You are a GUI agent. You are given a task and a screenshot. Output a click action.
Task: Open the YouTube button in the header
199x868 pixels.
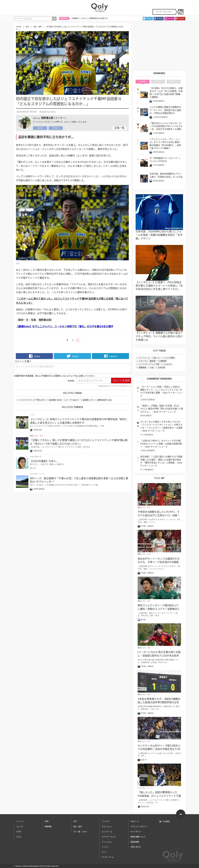[x=180, y=18]
